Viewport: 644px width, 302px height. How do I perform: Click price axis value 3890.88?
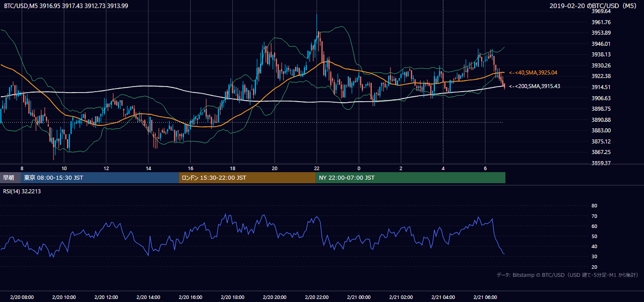click(601, 120)
